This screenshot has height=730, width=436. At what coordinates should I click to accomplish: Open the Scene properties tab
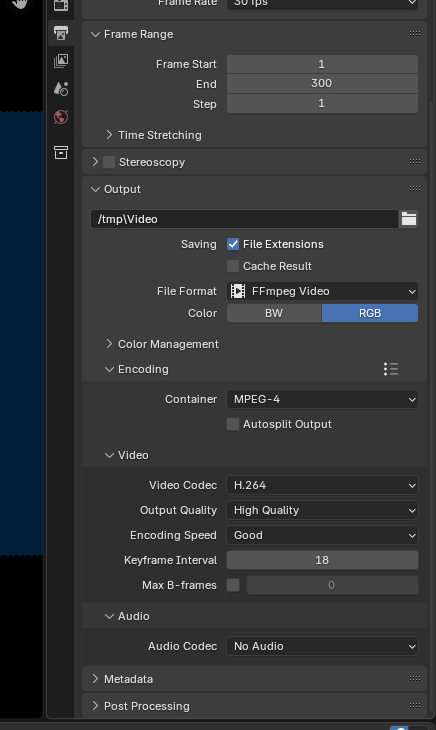(61, 88)
